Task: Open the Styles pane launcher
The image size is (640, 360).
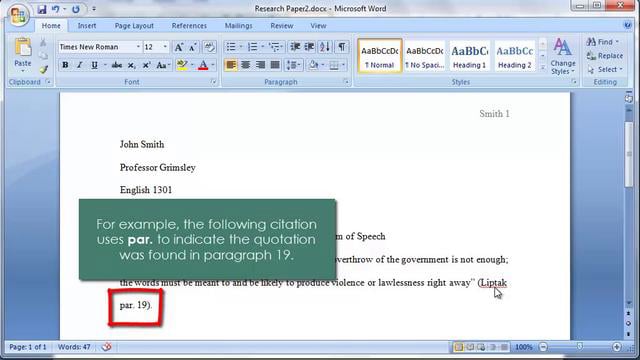Action: tap(573, 82)
